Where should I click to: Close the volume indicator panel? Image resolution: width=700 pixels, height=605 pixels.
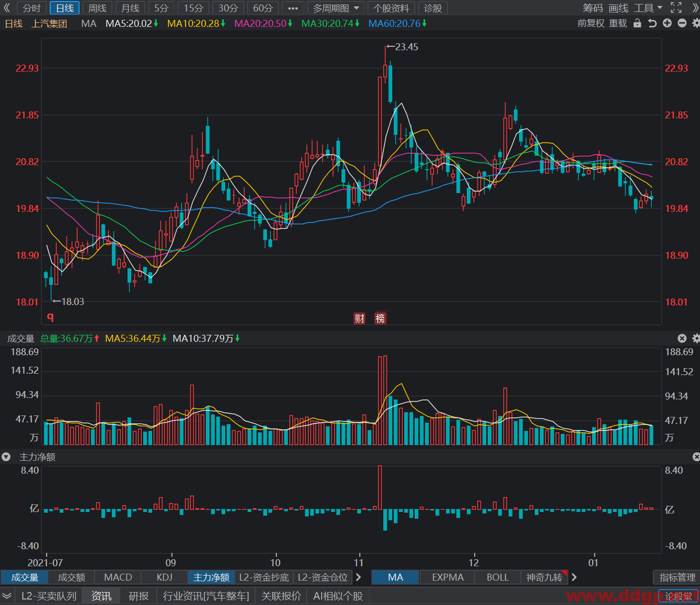pos(682,338)
